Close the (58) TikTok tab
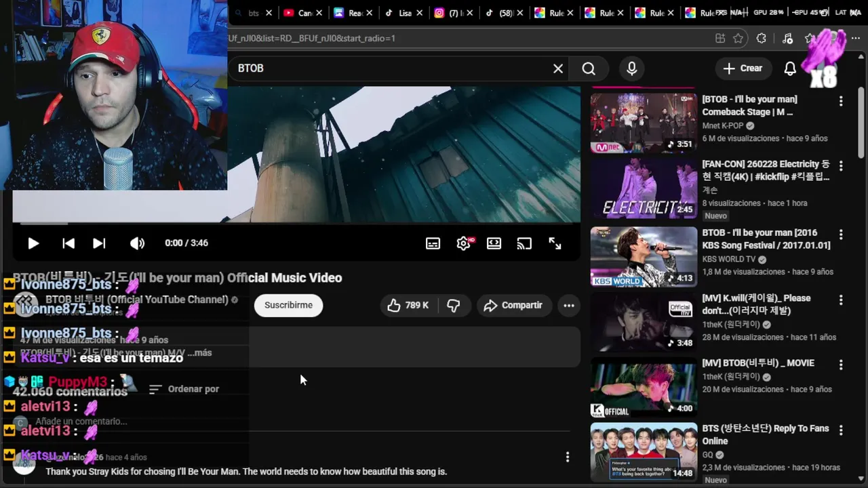The height and width of the screenshot is (488, 868). coord(520,13)
